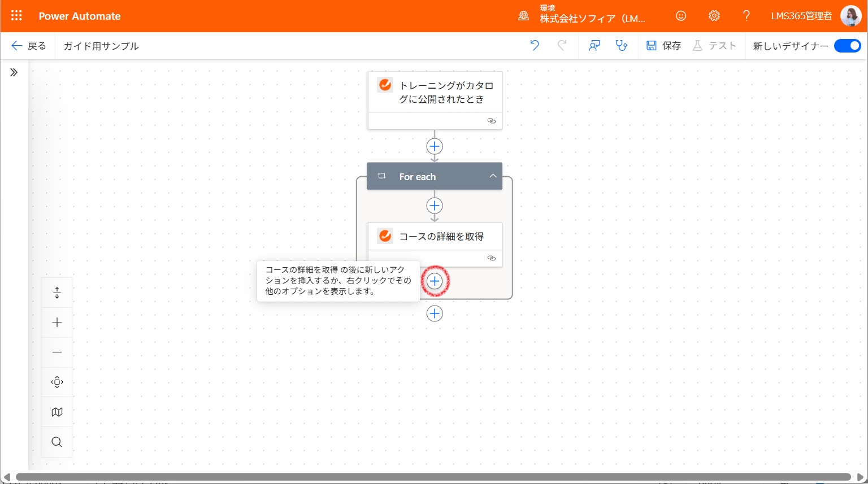This screenshot has height=484, width=868.
Task: Redo the last change
Action: pos(562,46)
